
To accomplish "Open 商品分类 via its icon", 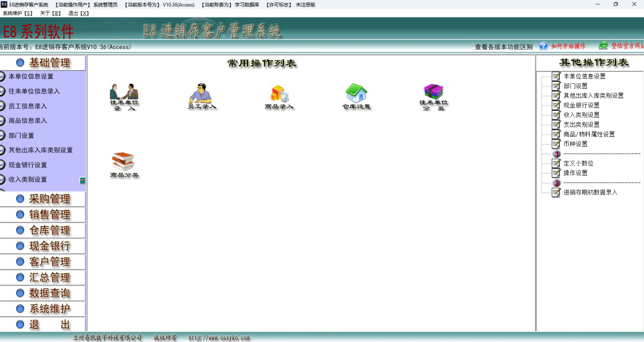I will [x=123, y=161].
